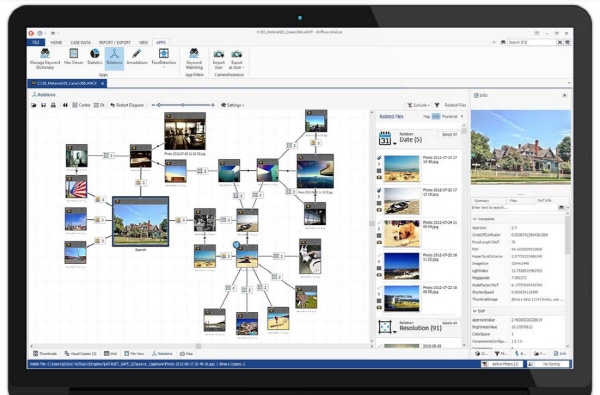Viewport: 600px width, 395px height.
Task: Open the Face Detection ribbon button
Action: click(x=164, y=57)
